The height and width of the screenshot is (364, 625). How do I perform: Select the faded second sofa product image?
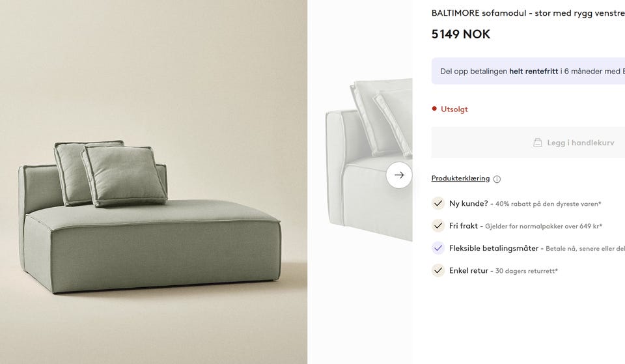[369, 160]
